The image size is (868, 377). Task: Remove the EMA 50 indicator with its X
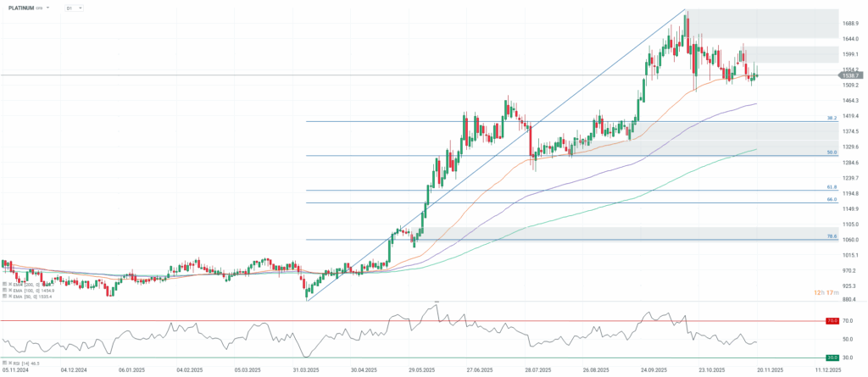point(10,297)
